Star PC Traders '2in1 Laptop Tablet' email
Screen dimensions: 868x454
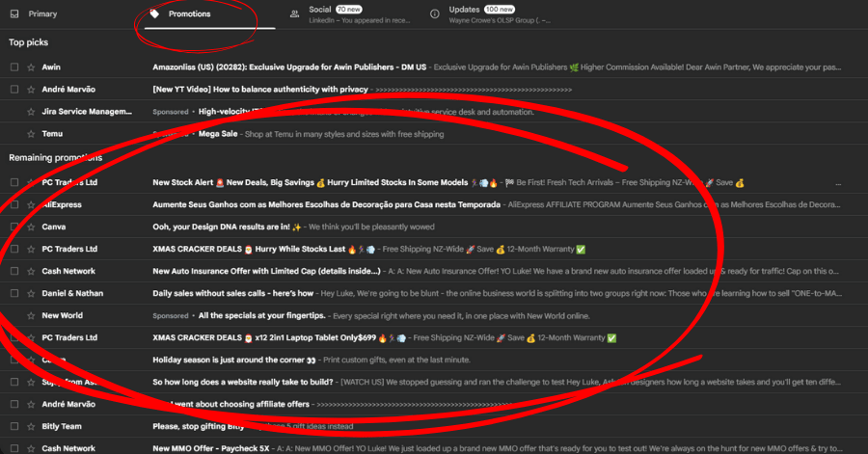tap(31, 338)
